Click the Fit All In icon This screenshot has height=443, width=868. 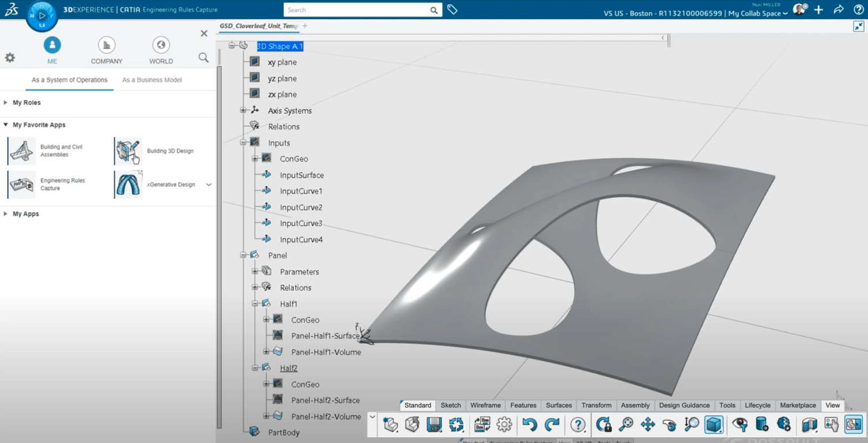pyautogui.click(x=626, y=425)
